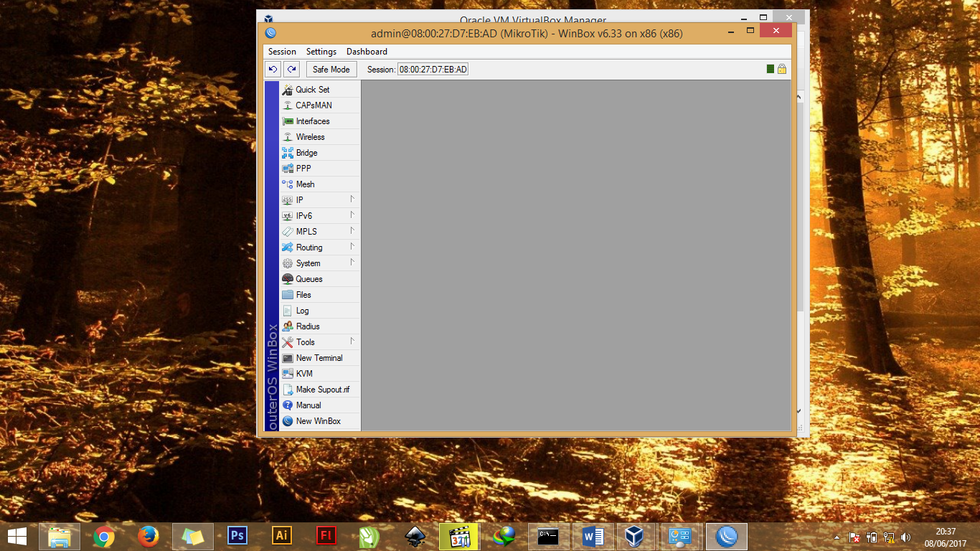Image resolution: width=980 pixels, height=551 pixels.
Task: Open the Windows Start button
Action: coord(17,536)
